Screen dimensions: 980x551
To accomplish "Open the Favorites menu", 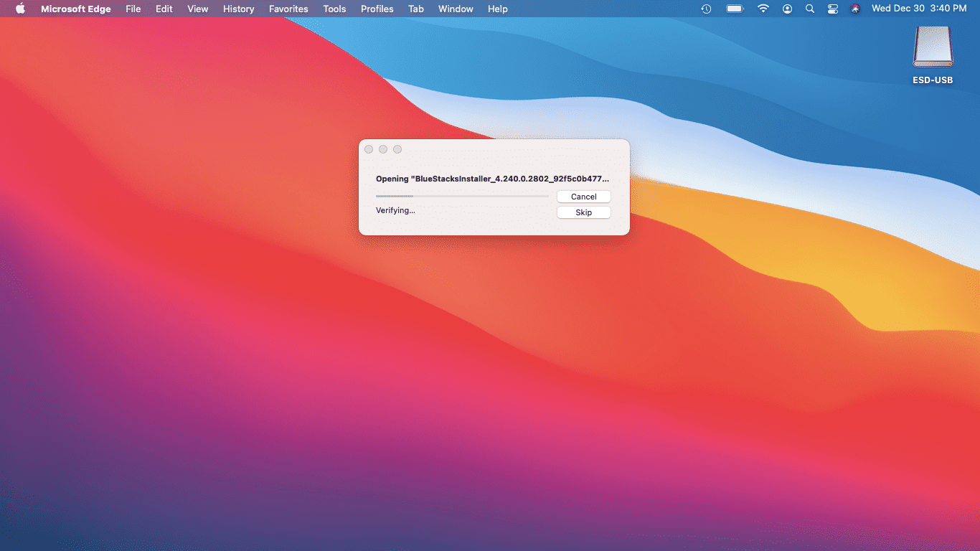I will (288, 9).
